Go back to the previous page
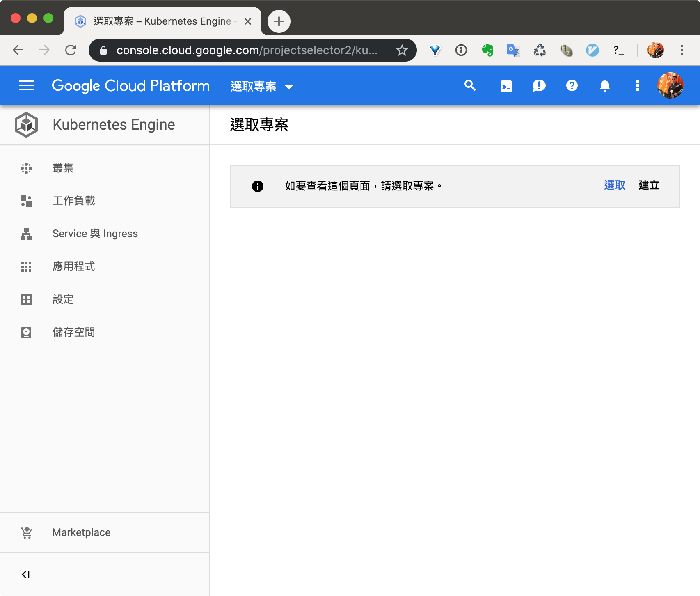 pyautogui.click(x=18, y=50)
